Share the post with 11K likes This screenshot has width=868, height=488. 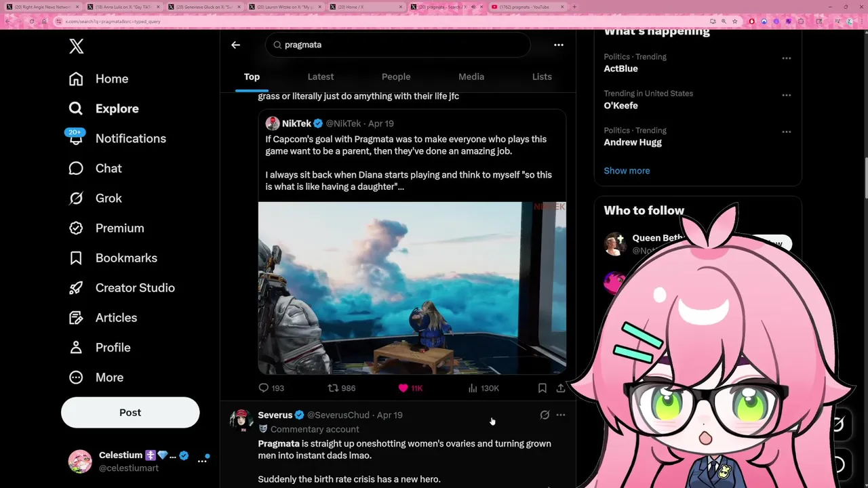[x=561, y=388]
